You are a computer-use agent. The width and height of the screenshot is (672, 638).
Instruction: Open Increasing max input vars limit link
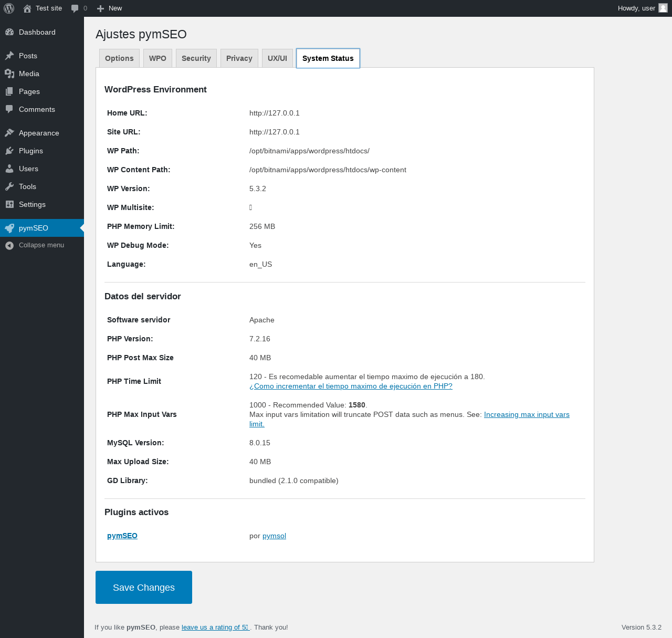(x=527, y=414)
